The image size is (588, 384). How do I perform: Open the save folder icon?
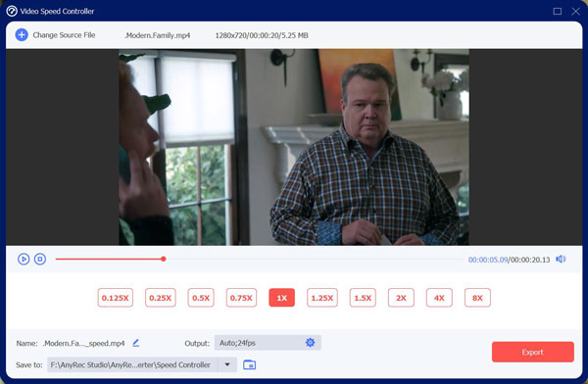coord(249,364)
